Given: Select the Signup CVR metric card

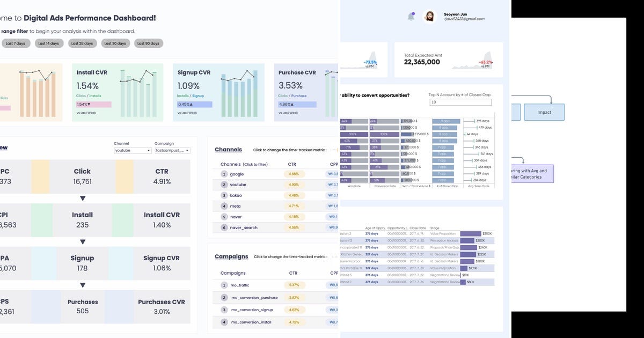Looking at the screenshot, I should point(218,93).
